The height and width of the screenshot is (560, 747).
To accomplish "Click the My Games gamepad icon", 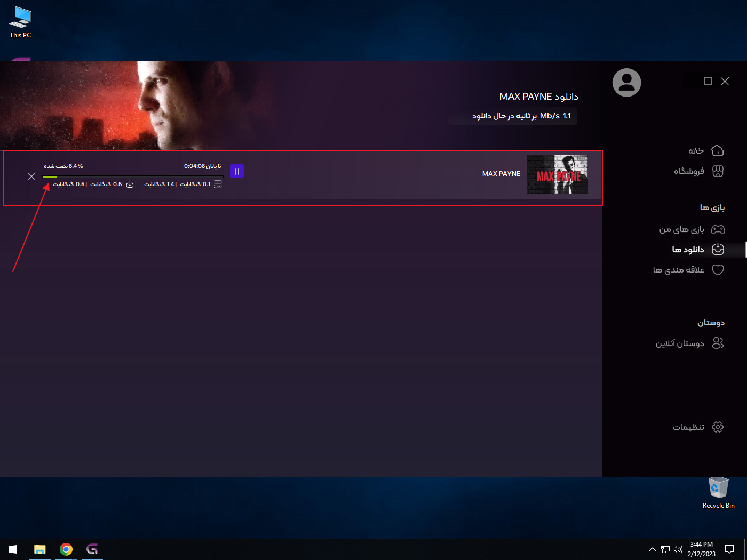I will 718,230.
